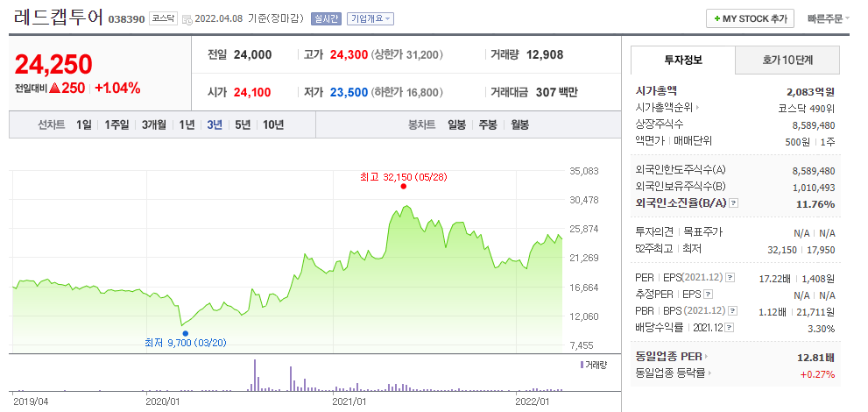Click the 배당수익률 3.30% value

coord(822,329)
